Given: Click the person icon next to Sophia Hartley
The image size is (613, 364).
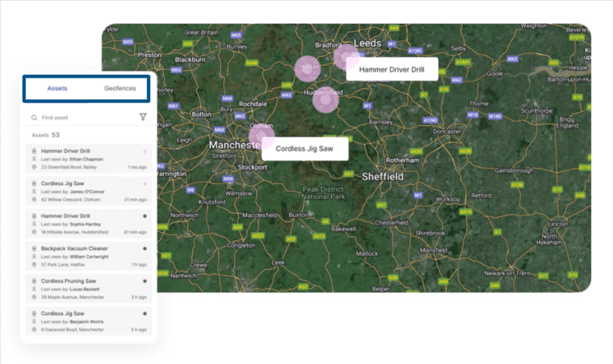Looking at the screenshot, I should [34, 224].
